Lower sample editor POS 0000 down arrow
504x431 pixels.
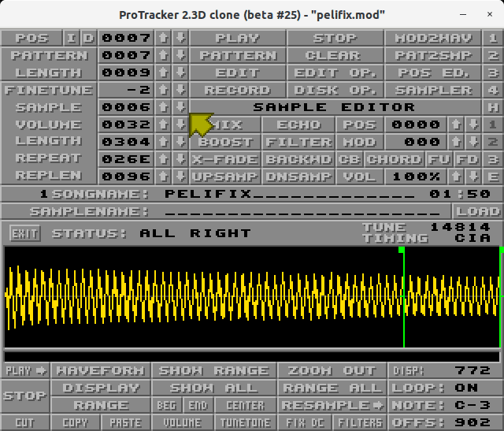(473, 124)
